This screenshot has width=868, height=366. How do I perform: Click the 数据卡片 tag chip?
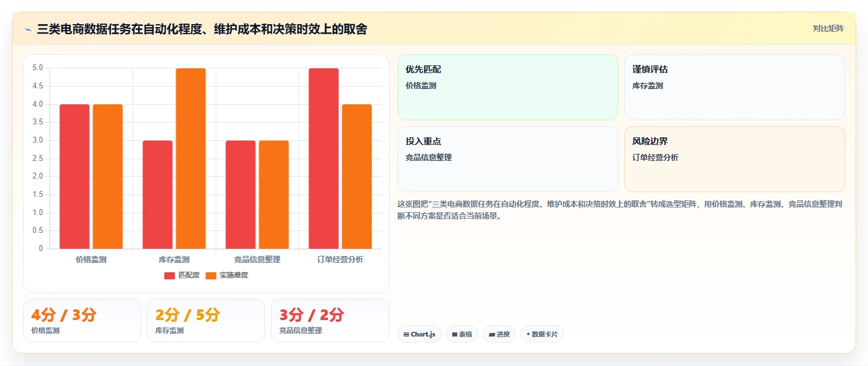(542, 334)
